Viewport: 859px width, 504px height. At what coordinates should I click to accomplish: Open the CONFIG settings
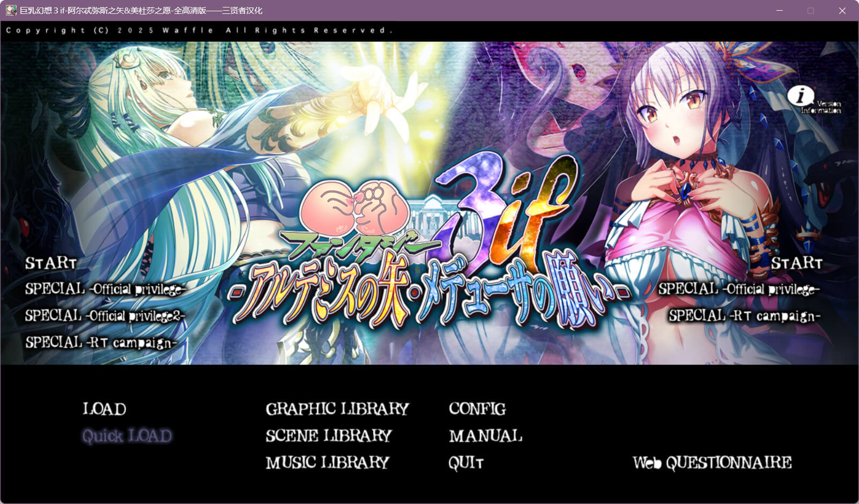tap(477, 409)
